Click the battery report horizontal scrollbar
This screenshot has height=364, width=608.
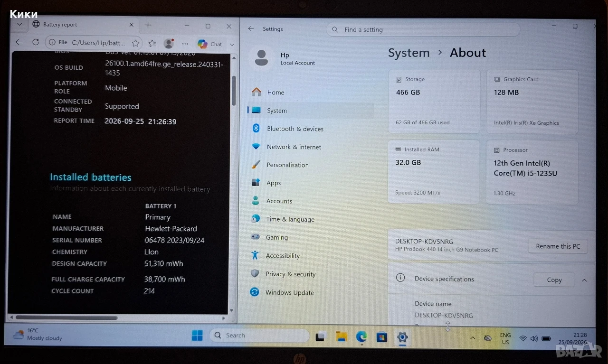66,317
